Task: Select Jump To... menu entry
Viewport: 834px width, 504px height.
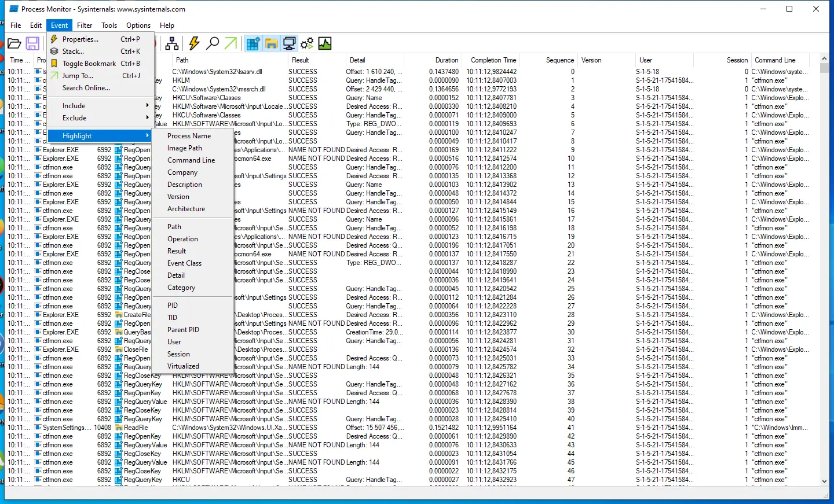Action: [100, 76]
